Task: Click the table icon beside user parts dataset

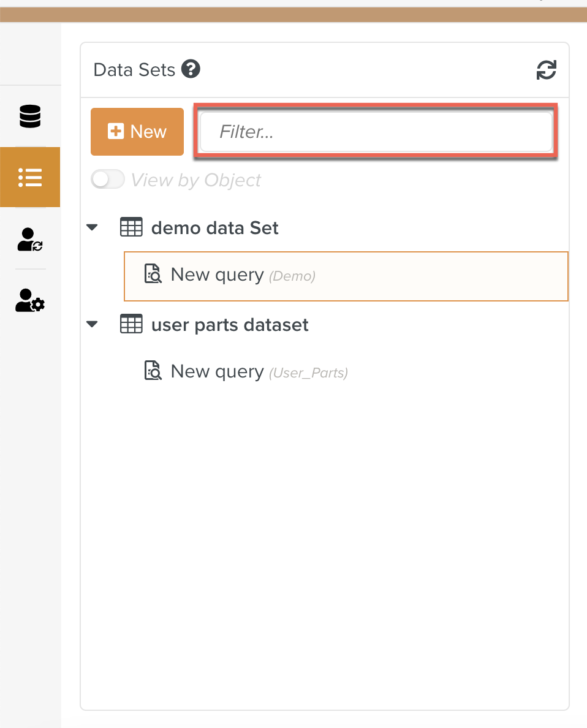Action: pos(131,325)
